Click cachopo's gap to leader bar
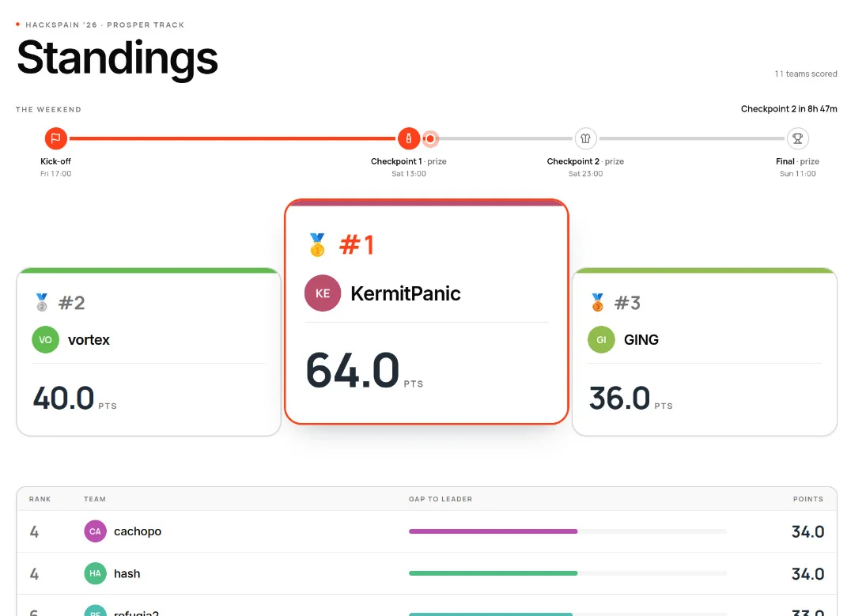 point(567,531)
